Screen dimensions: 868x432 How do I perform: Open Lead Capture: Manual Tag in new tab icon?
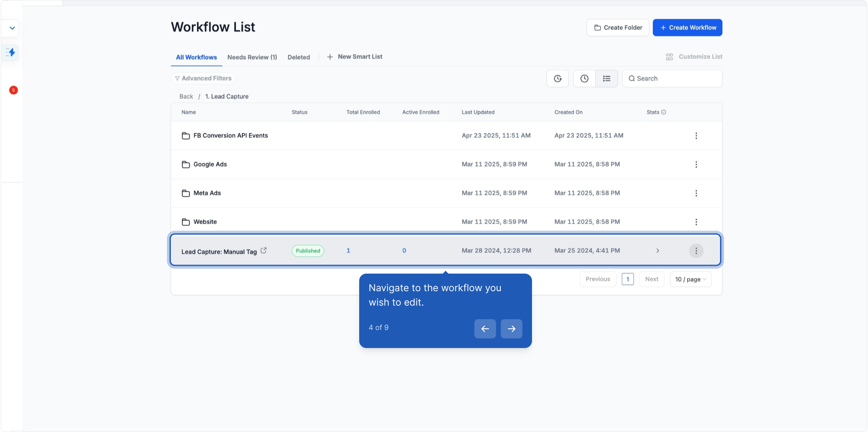tap(264, 250)
